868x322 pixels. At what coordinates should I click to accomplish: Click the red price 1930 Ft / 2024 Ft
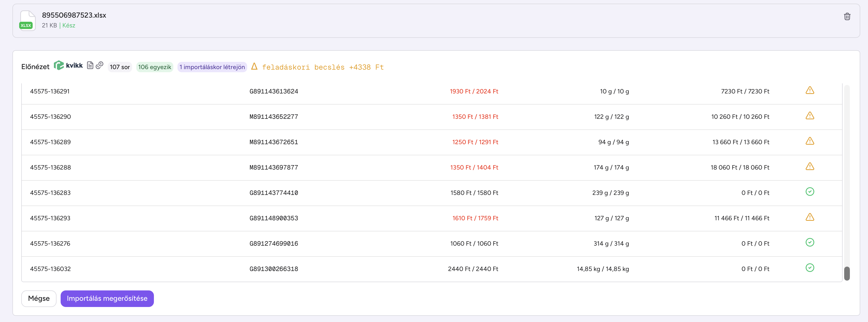pos(474,91)
